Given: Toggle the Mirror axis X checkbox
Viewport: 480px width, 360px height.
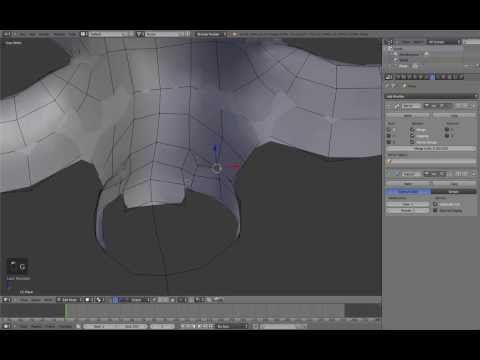Looking at the screenshot, I should coord(389,130).
